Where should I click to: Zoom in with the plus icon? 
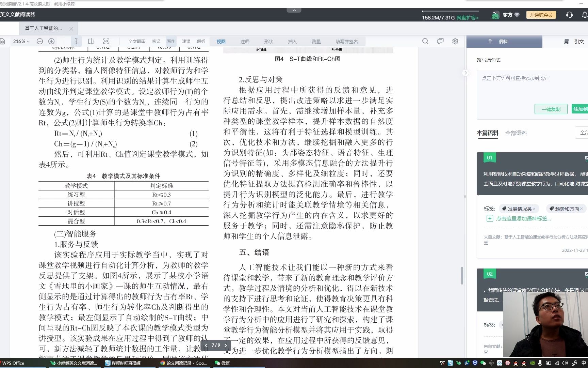pos(51,41)
